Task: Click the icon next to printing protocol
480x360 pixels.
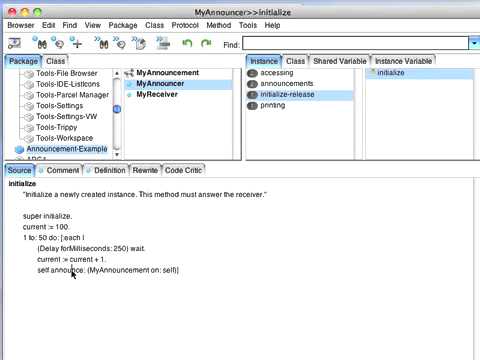Action: pyautogui.click(x=252, y=106)
